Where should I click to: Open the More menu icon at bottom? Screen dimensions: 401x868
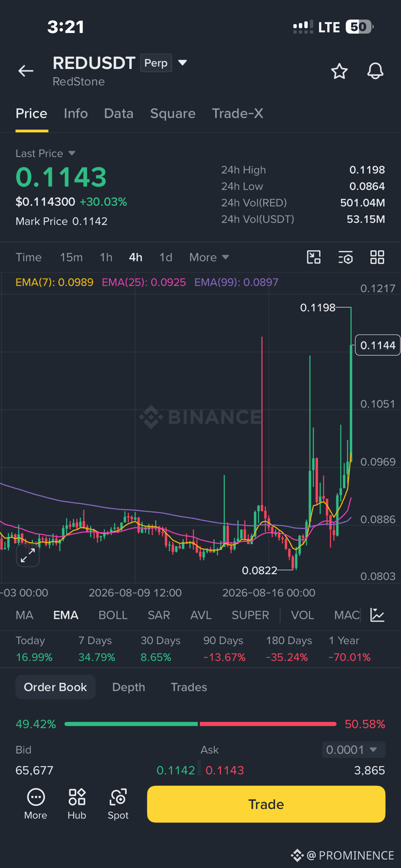point(36,805)
